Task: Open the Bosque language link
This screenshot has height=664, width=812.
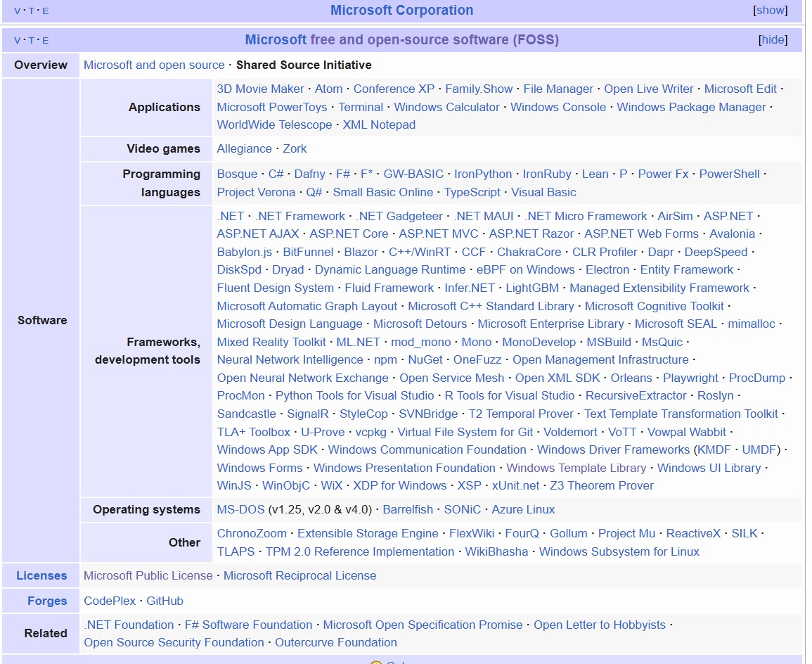Action: [237, 174]
